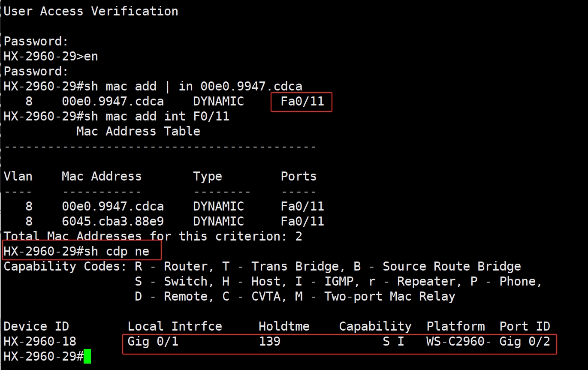
Task: Click the "Local Intrfce" column header
Action: pyautogui.click(x=175, y=326)
